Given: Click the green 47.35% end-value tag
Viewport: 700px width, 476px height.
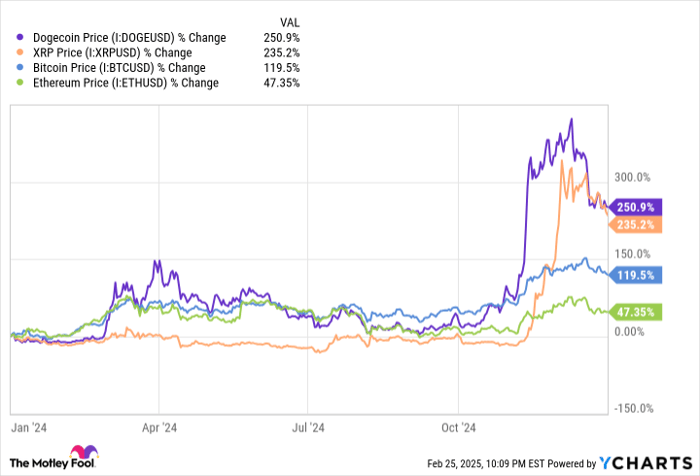Looking at the screenshot, I should (631, 312).
